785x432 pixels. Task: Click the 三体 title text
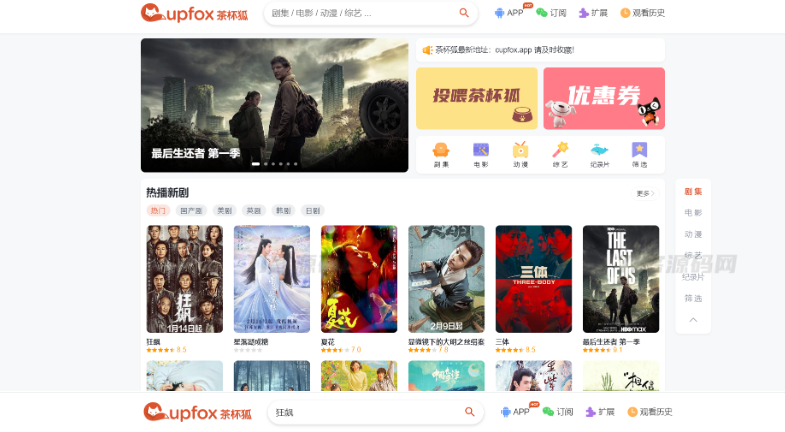(x=502, y=342)
